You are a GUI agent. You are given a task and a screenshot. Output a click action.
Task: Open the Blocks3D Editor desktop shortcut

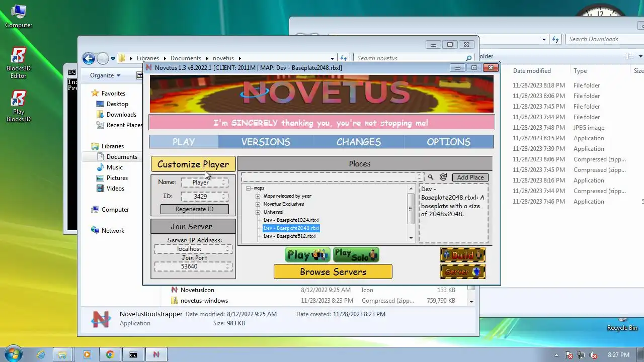coord(19,63)
